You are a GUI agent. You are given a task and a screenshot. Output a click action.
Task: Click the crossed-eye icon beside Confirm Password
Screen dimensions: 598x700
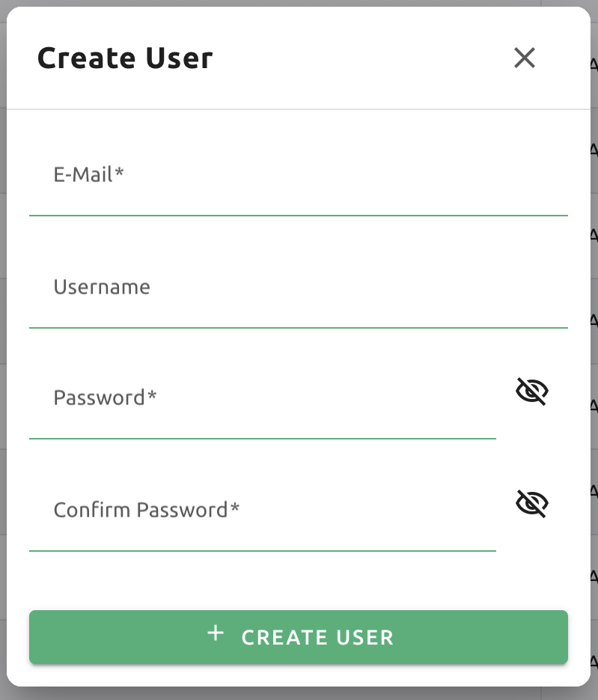tap(532, 504)
